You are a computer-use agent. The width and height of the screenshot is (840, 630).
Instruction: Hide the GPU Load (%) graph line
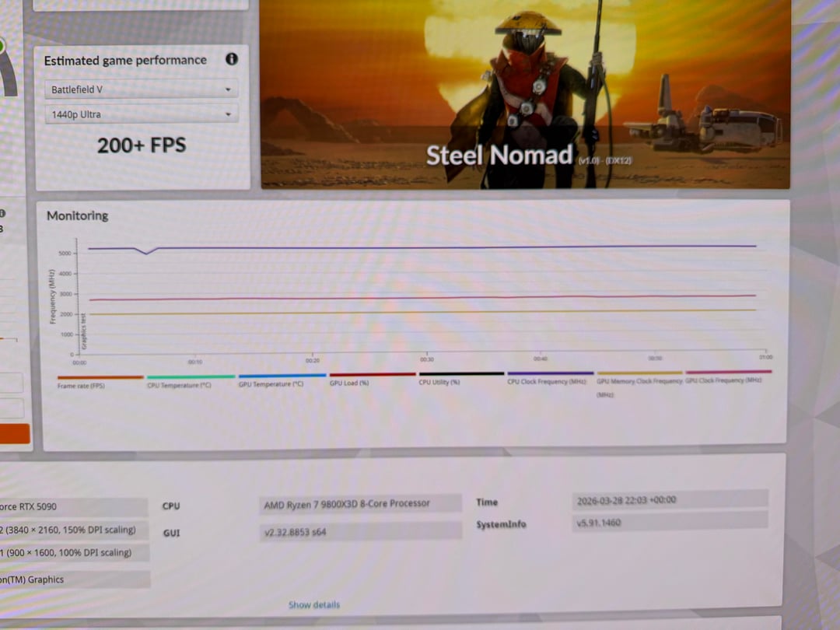(x=349, y=383)
